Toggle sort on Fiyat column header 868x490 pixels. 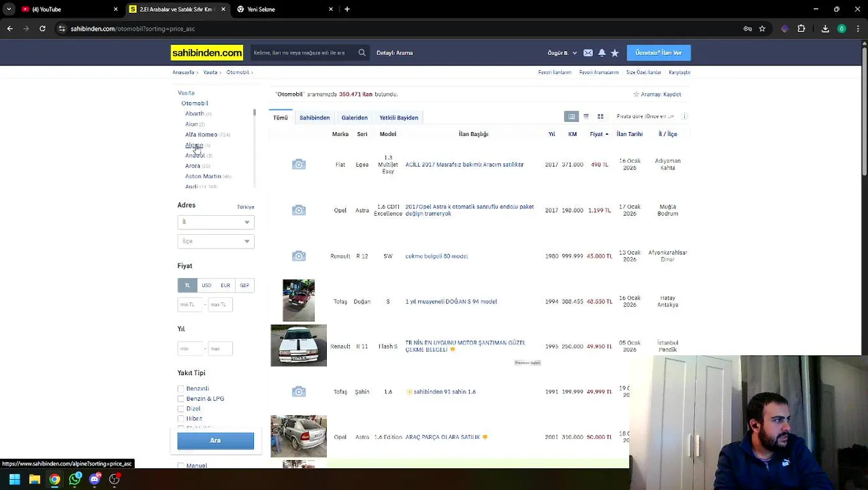[x=598, y=134]
